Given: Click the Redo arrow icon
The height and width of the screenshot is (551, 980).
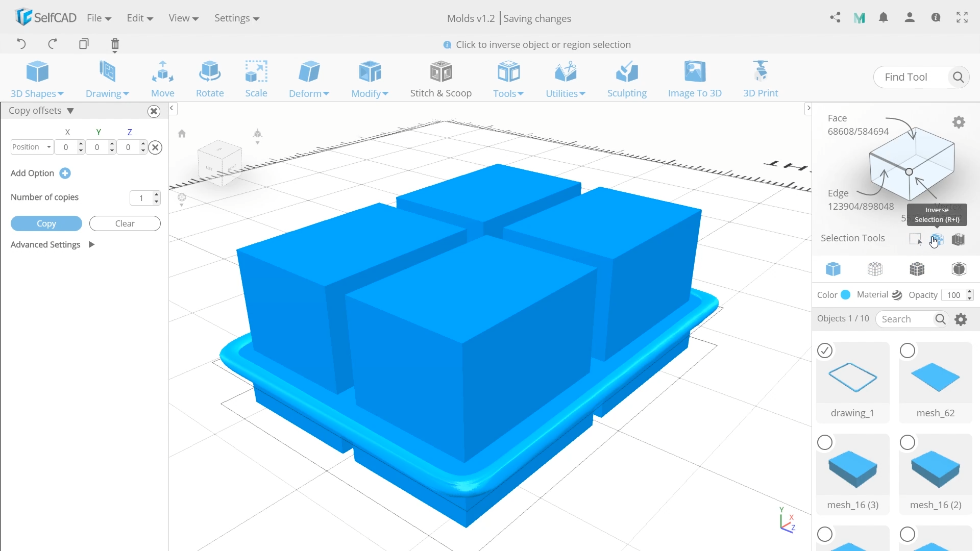Looking at the screenshot, I should click(x=53, y=44).
